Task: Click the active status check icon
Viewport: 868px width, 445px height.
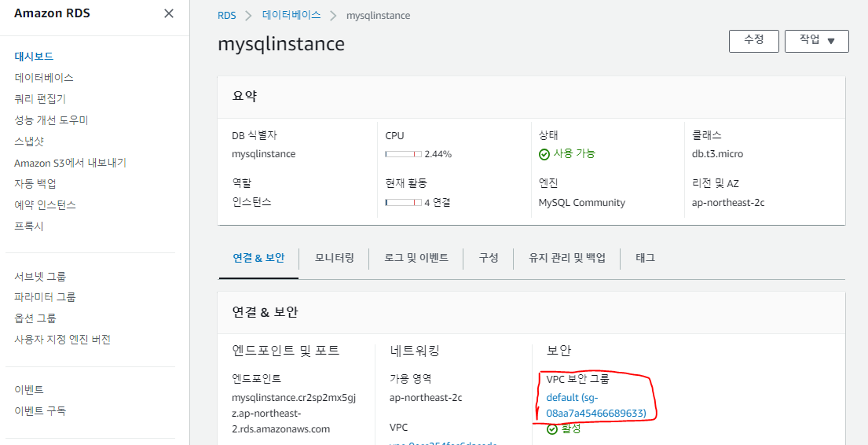Action: coord(552,429)
